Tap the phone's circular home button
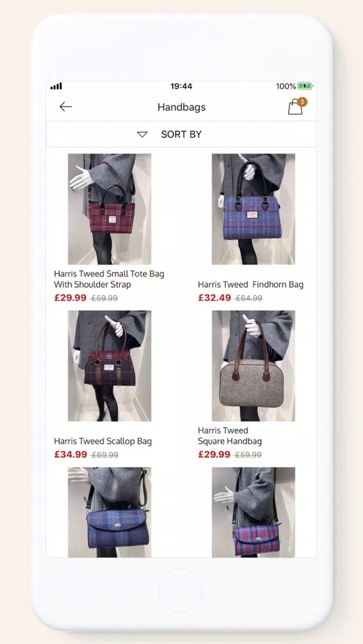Image resolution: width=363 pixels, height=644 pixels. tap(181, 590)
